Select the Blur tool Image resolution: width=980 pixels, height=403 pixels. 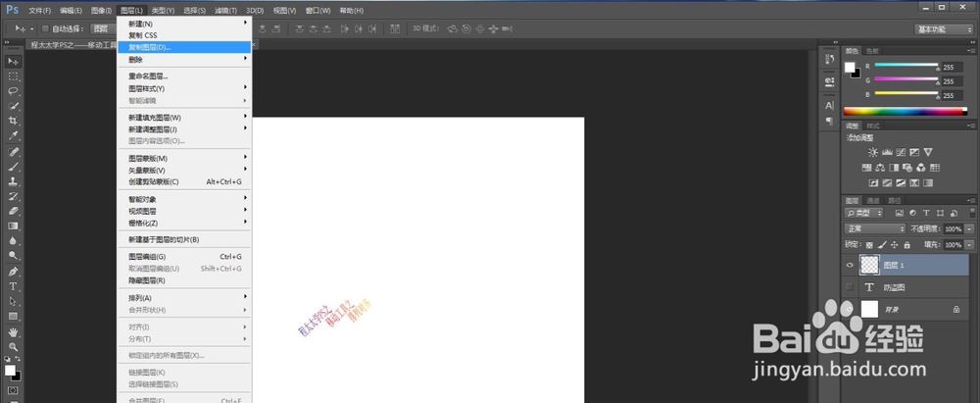point(13,241)
